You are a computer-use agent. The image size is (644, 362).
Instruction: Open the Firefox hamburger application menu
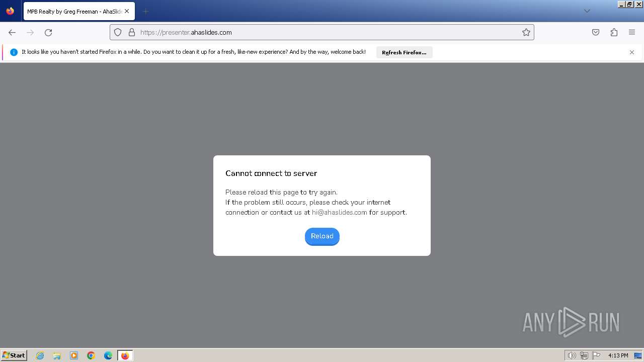pyautogui.click(x=632, y=32)
